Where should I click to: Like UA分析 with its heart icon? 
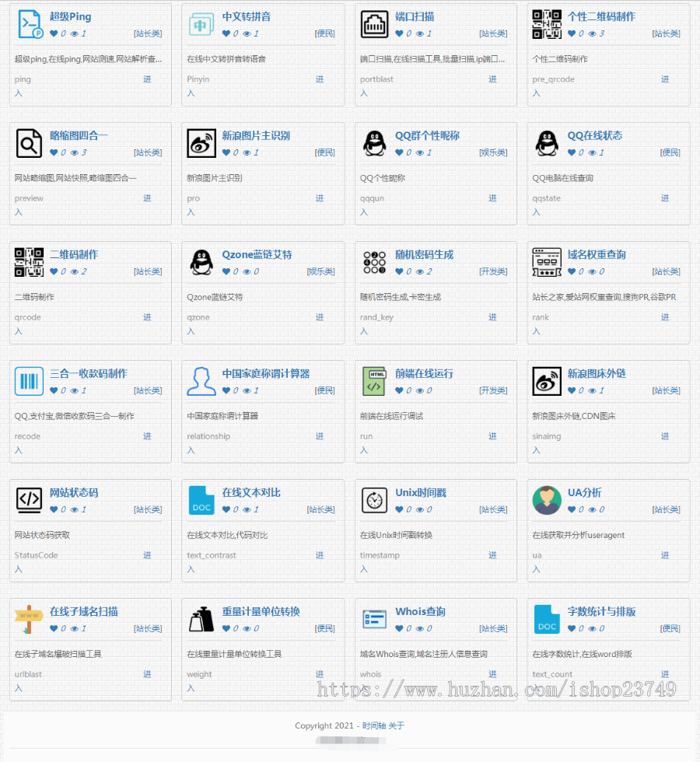click(572, 510)
